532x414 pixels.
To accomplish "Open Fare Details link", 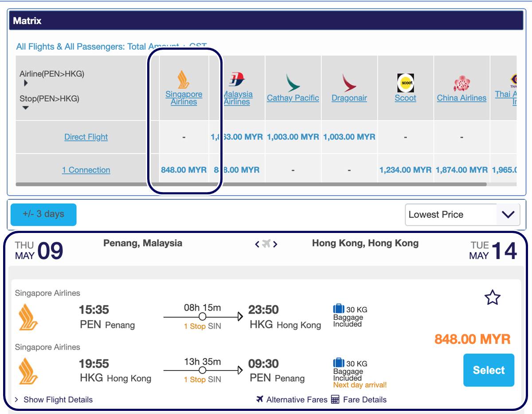I will (364, 399).
